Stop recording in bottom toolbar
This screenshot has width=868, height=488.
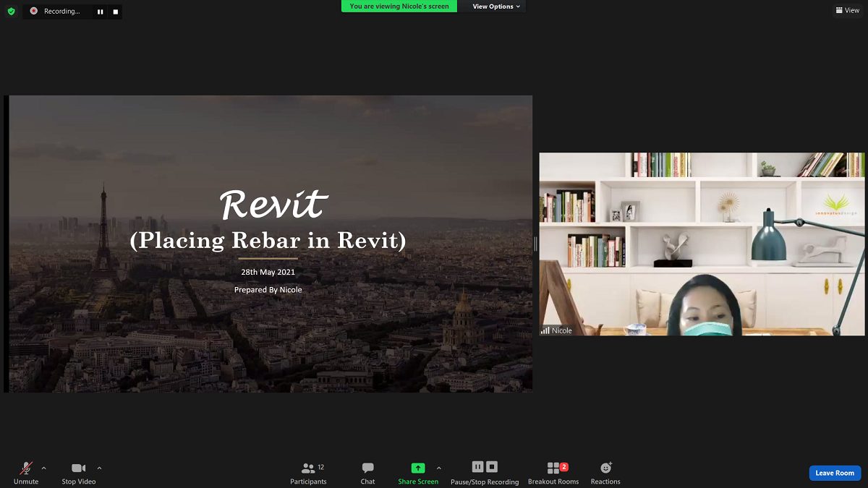click(492, 467)
